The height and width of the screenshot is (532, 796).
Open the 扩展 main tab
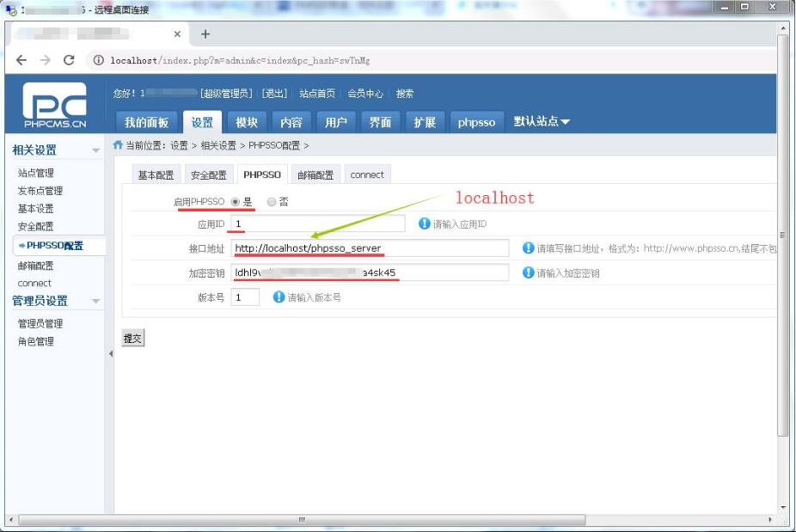coord(425,122)
